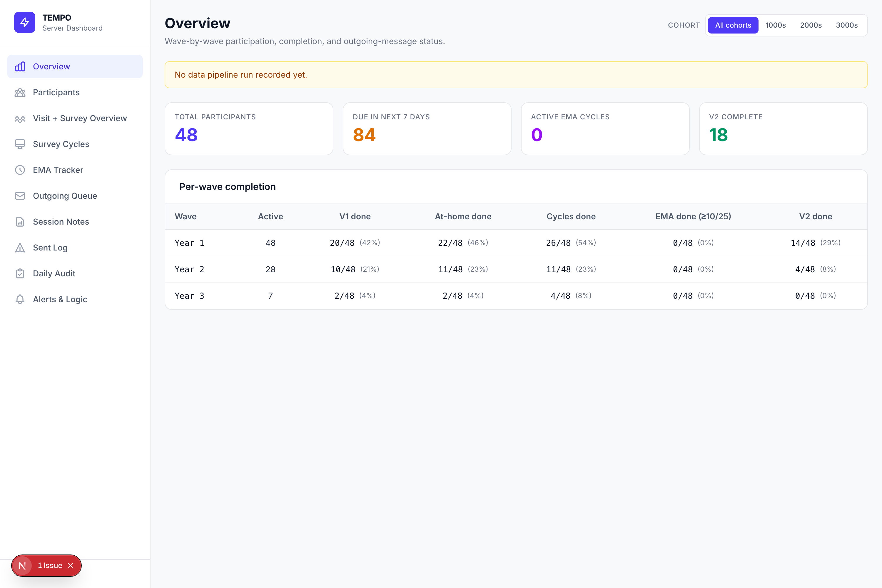Open the 1 Issue indicator
882x588 pixels.
click(x=50, y=565)
